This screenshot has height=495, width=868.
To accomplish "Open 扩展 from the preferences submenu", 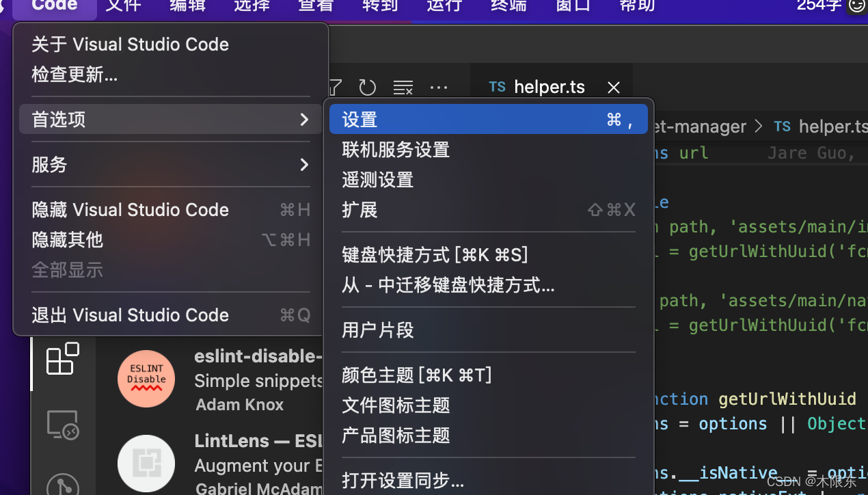I will pos(489,210).
